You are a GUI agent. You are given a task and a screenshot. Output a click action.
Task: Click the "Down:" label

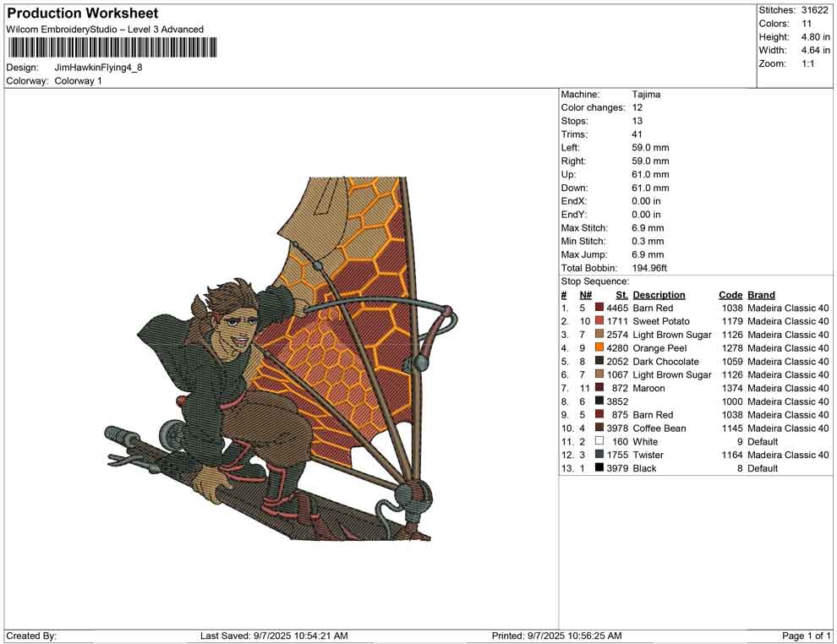tap(574, 188)
